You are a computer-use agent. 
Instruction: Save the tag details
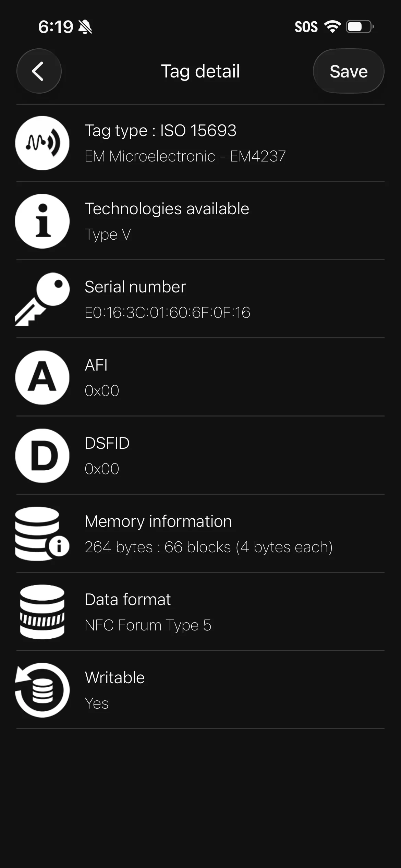click(349, 71)
